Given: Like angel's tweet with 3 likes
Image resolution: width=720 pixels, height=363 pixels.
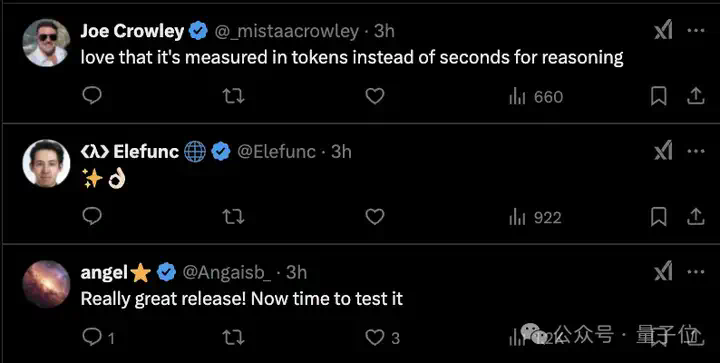Looking at the screenshot, I should 382,338.
